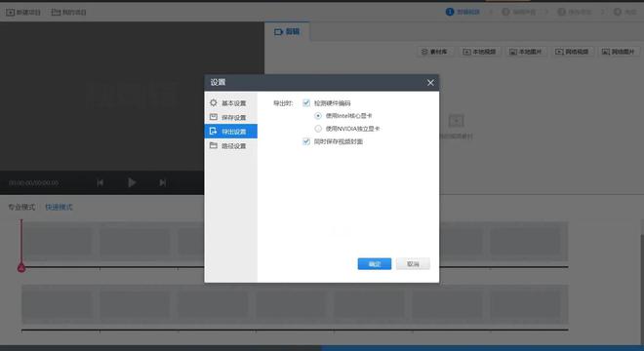The height and width of the screenshot is (351, 644).
Task: Select step 3 in the workflow bar
Action: (575, 12)
